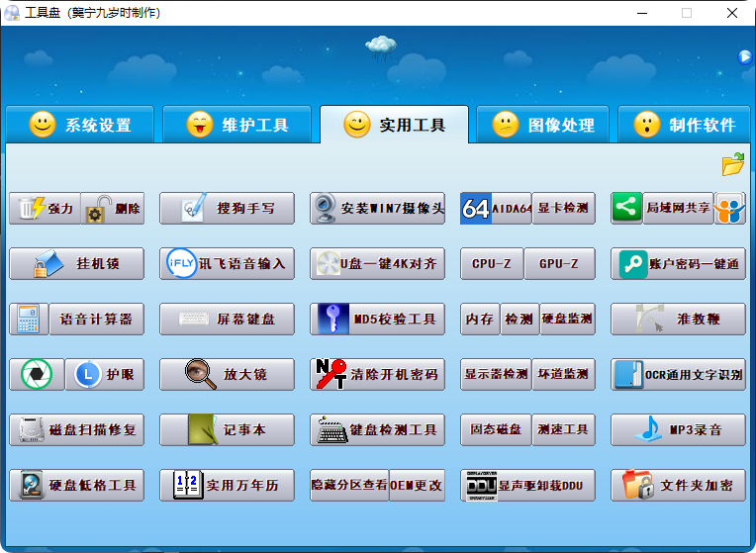The width and height of the screenshot is (756, 553).
Task: Open 坏道监测 bad sector monitor
Action: click(x=564, y=374)
